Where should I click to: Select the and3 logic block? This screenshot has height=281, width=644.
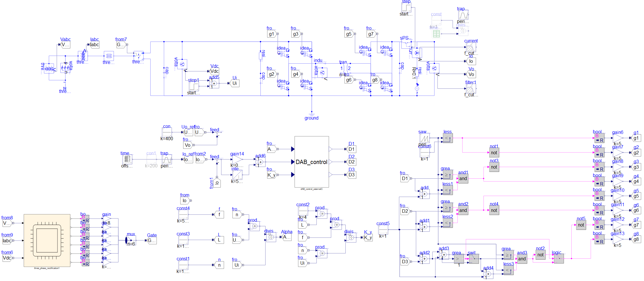[522, 259]
